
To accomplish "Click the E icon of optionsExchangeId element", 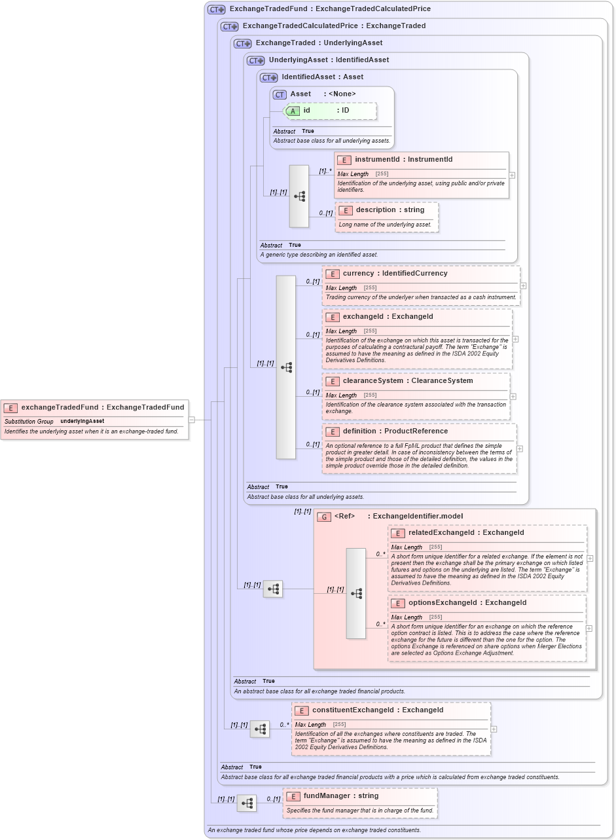I will [399, 604].
